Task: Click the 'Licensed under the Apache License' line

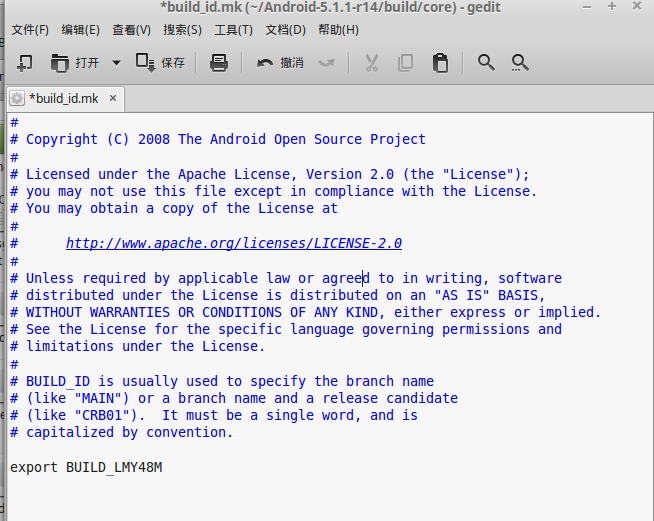Action: coord(269,174)
